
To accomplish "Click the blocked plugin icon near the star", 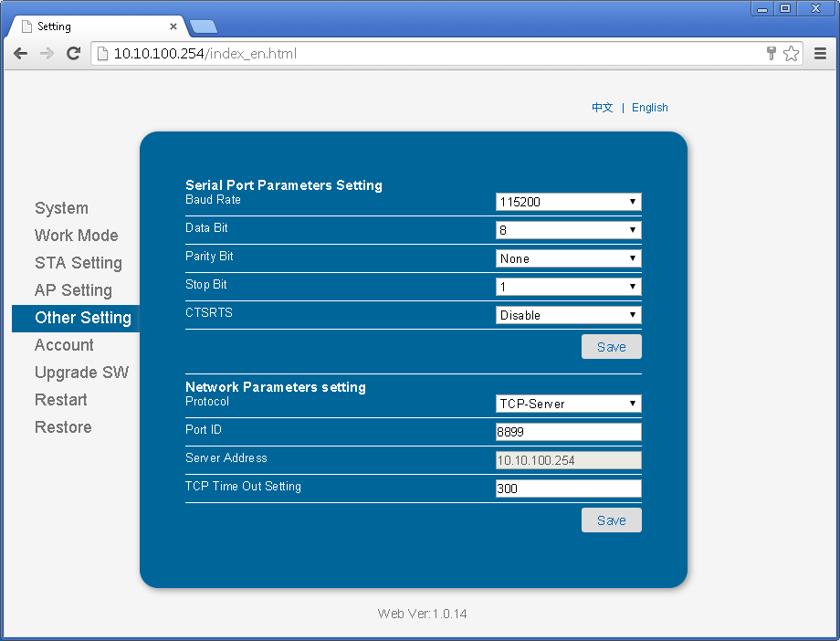I will tap(771, 53).
